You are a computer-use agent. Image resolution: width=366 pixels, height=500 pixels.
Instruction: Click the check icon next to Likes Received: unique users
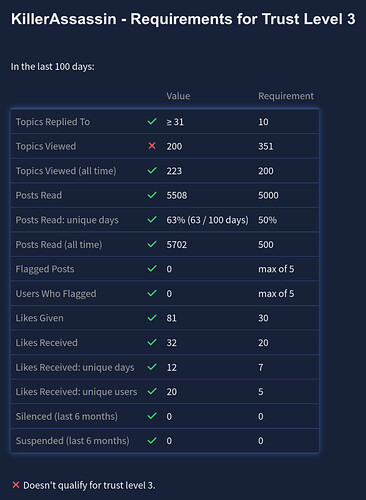152,391
